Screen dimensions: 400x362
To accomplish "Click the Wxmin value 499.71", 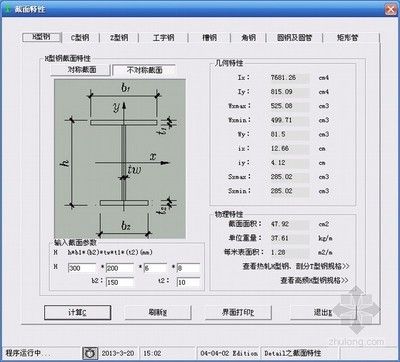I will pos(289,120).
